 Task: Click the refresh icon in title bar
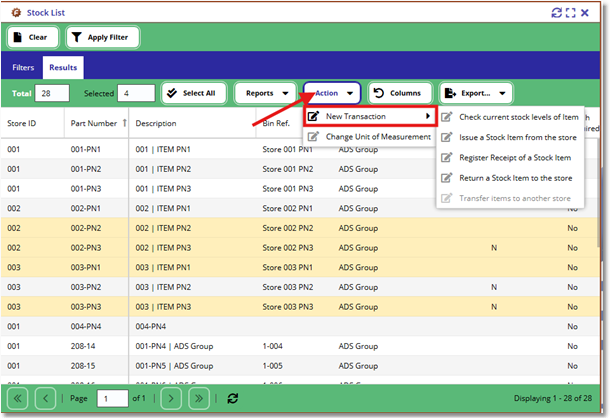click(x=557, y=13)
